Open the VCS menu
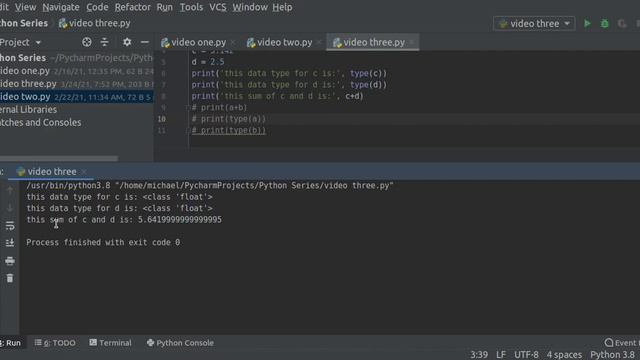This screenshot has width=640, height=360. [x=218, y=7]
